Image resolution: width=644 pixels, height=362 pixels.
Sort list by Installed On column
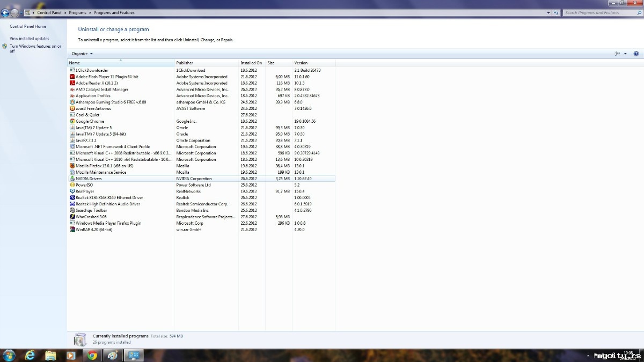point(251,63)
